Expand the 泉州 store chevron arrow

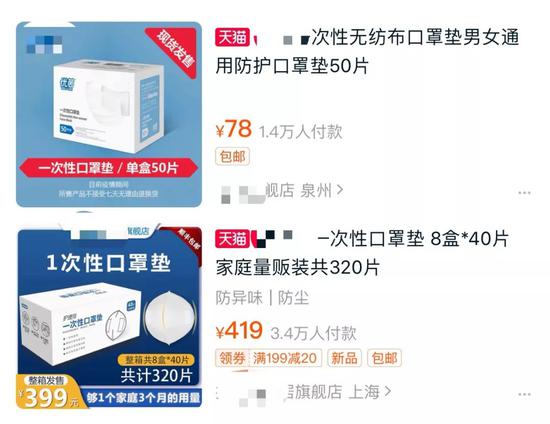(340, 190)
